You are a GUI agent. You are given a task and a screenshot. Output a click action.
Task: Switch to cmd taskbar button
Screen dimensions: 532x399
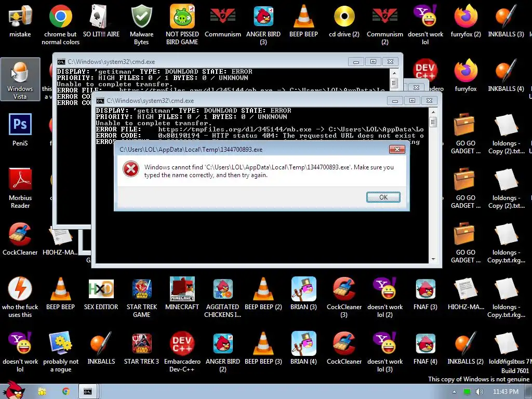[88, 392]
